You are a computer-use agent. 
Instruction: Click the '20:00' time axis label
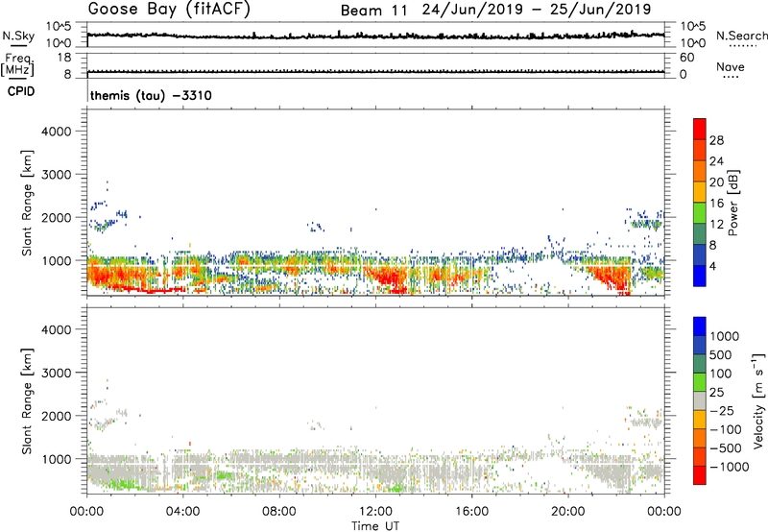pos(567,512)
